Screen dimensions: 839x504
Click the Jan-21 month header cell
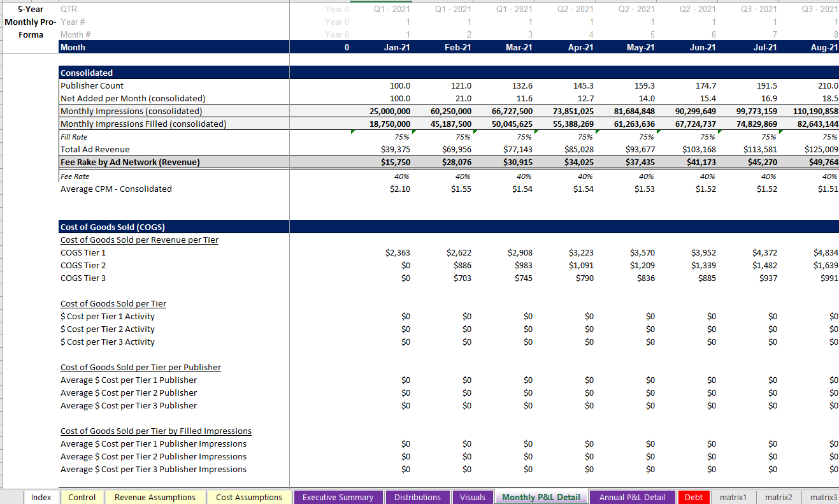(381, 47)
